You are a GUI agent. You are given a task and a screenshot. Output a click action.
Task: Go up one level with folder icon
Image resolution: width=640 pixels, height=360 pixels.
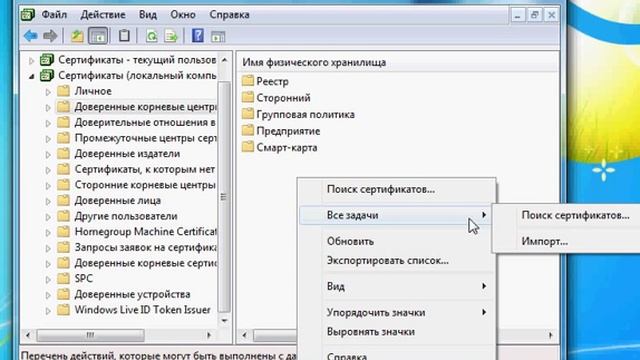pyautogui.click(x=77, y=36)
